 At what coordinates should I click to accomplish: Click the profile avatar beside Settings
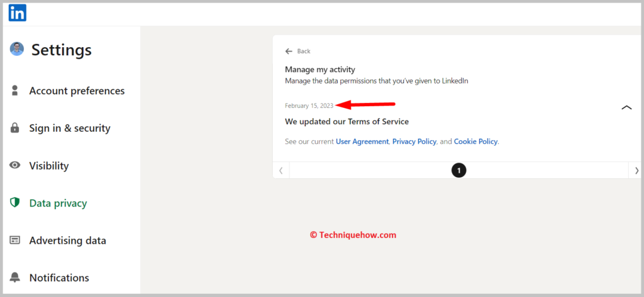click(17, 49)
